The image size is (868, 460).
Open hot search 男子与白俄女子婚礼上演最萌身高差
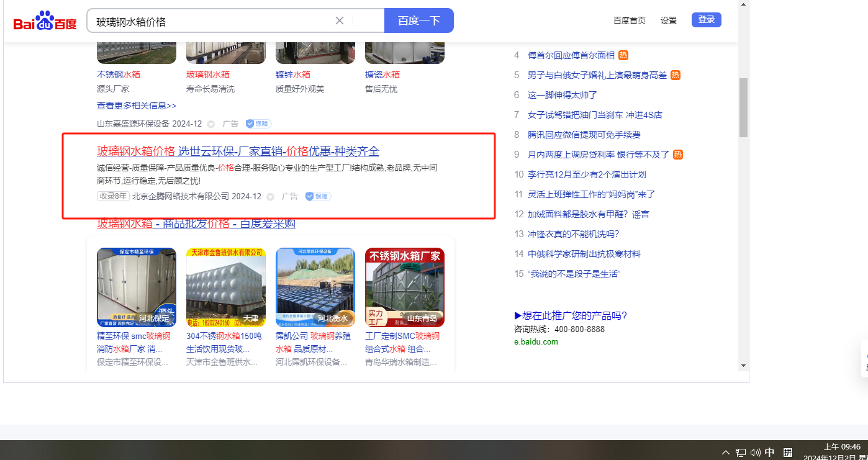coord(597,75)
